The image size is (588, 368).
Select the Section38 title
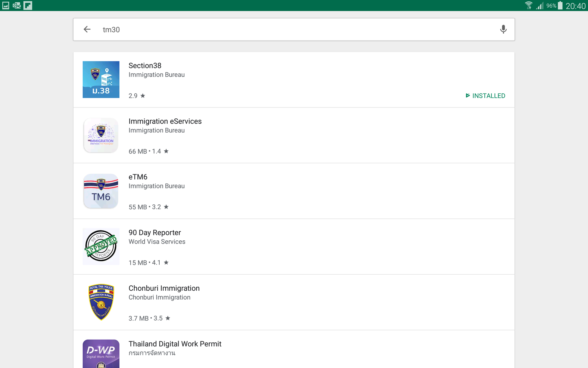pyautogui.click(x=145, y=66)
